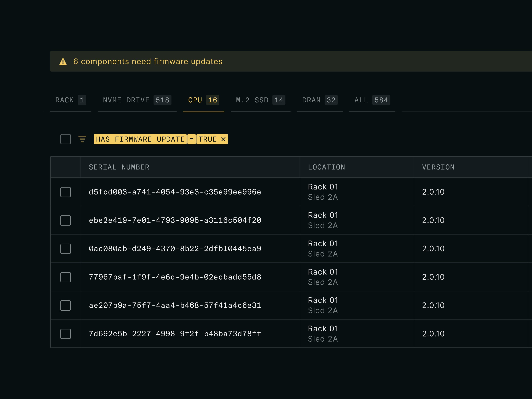Screen dimensions: 532x399
Task: Select the checkbox for serial ebe2e419-7e01
Action: [x=65, y=220]
